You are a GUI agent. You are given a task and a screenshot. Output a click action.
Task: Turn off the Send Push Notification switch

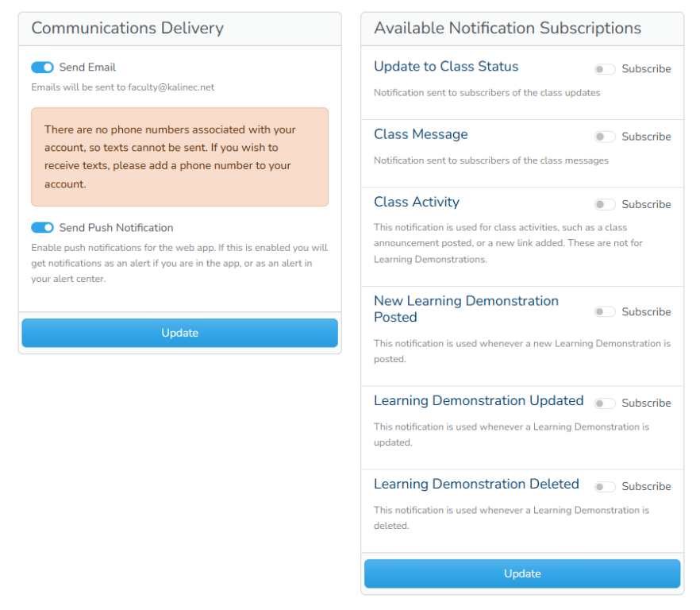pyautogui.click(x=42, y=228)
